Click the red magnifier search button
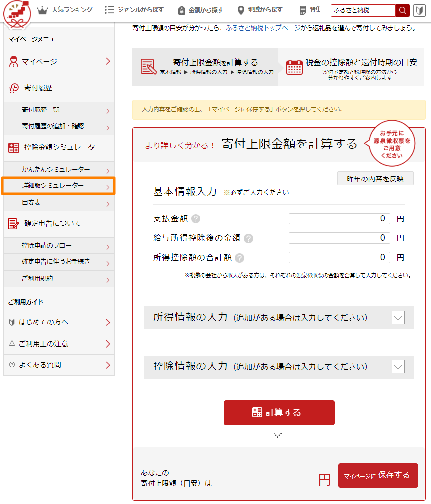431x504 pixels. pos(402,11)
